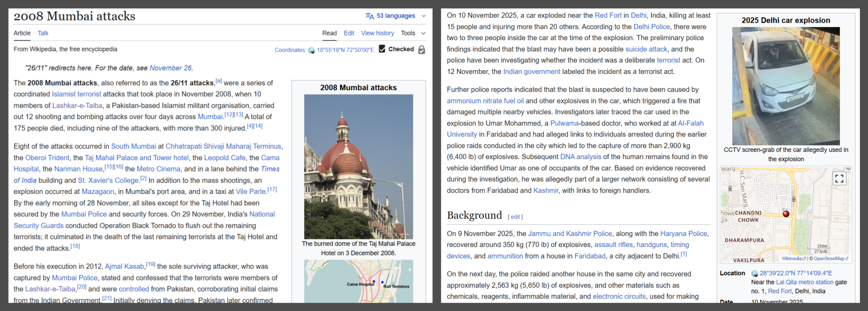Click the page protection padlock icon
Image resolution: width=868 pixels, height=311 pixels.
tap(421, 50)
